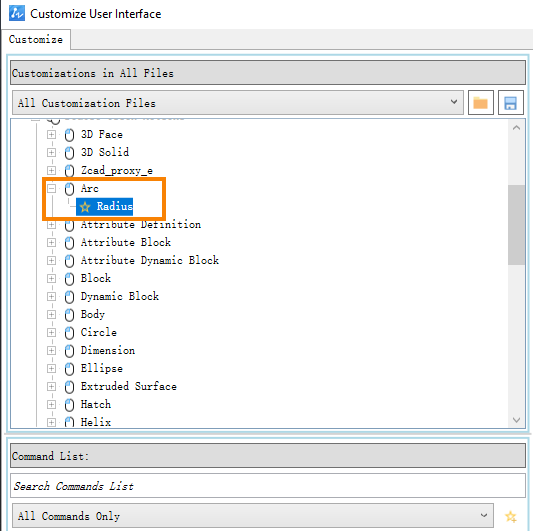Collapse the Arc tree node

click(51, 188)
